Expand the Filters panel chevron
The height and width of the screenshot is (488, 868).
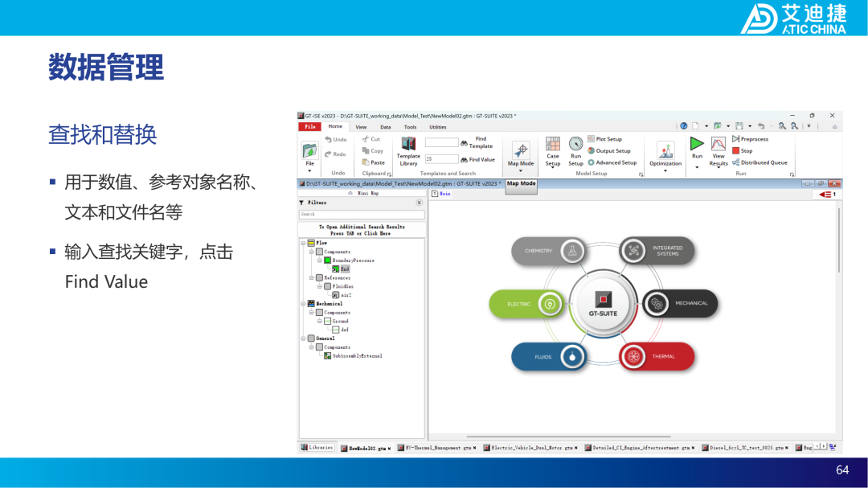(x=419, y=203)
